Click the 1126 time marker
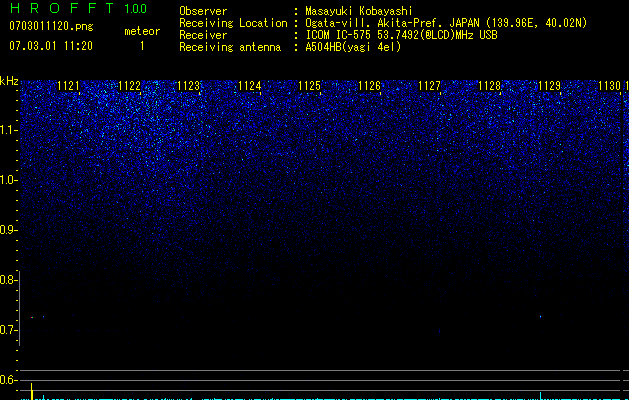The width and height of the screenshot is (629, 400). (369, 86)
